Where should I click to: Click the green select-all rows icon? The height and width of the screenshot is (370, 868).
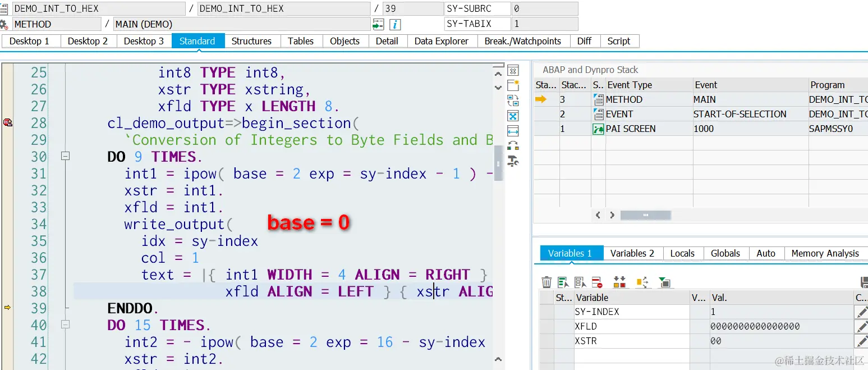563,282
